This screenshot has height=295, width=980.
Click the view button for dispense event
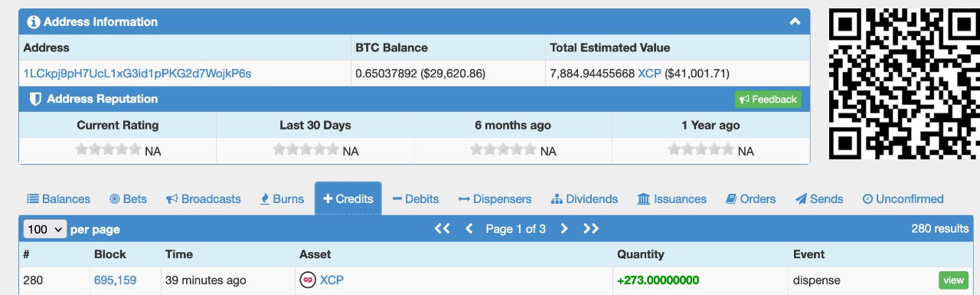click(x=953, y=280)
